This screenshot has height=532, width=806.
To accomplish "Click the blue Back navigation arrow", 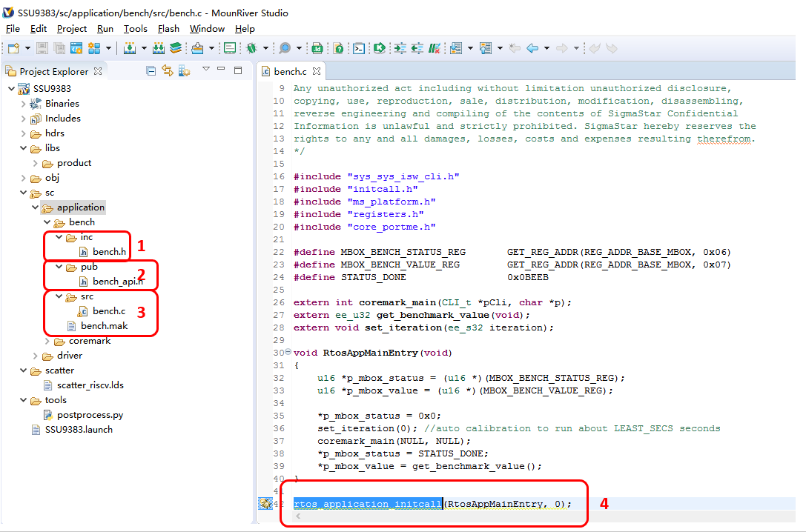I will coord(532,48).
